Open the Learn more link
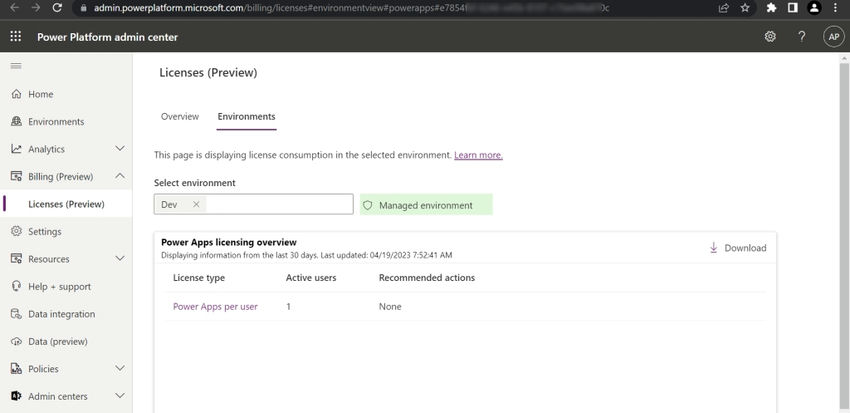Screen dimensions: 850x413 pyautogui.click(x=478, y=155)
